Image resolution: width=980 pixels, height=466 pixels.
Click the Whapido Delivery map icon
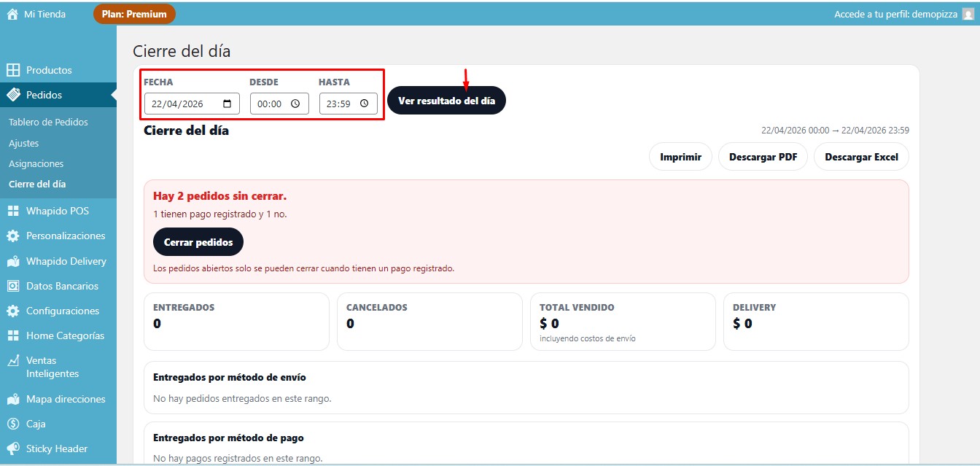tap(13, 261)
